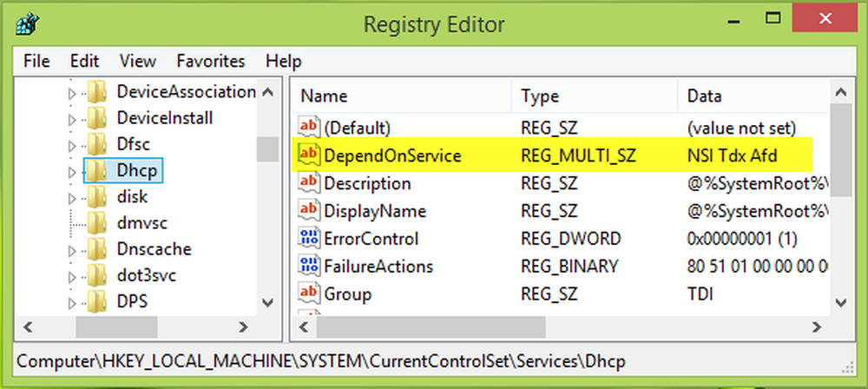Click the (Default) string value icon
868x389 pixels.
(x=309, y=128)
